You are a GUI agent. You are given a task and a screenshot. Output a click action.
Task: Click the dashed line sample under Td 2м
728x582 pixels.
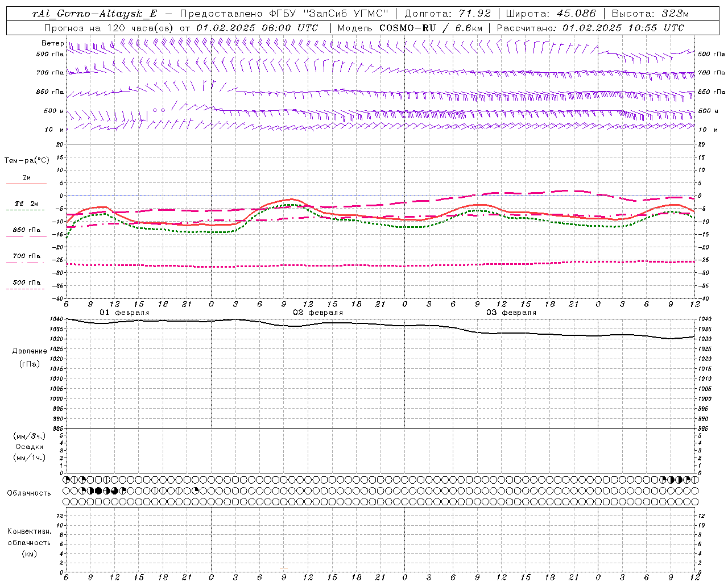coord(26,210)
